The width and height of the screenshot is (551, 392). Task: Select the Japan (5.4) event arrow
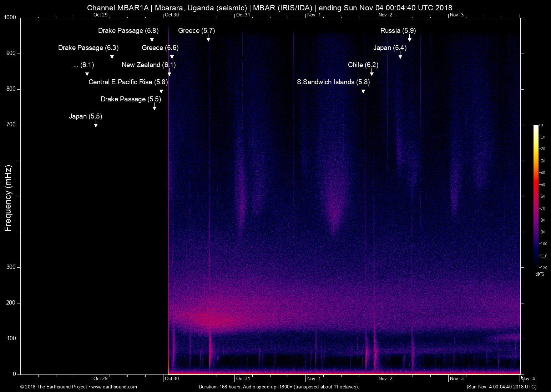point(400,56)
